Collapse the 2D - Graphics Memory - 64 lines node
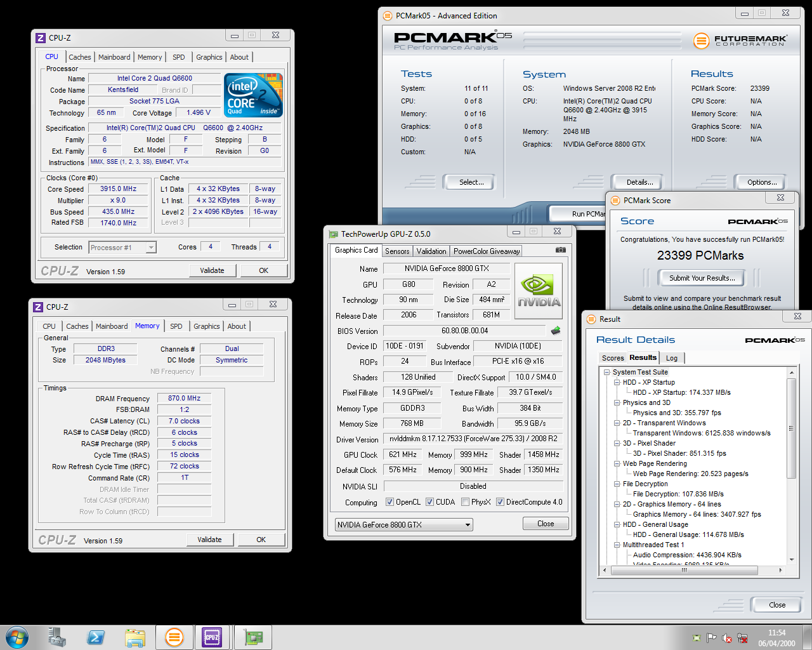This screenshot has height=650, width=812. pos(617,505)
